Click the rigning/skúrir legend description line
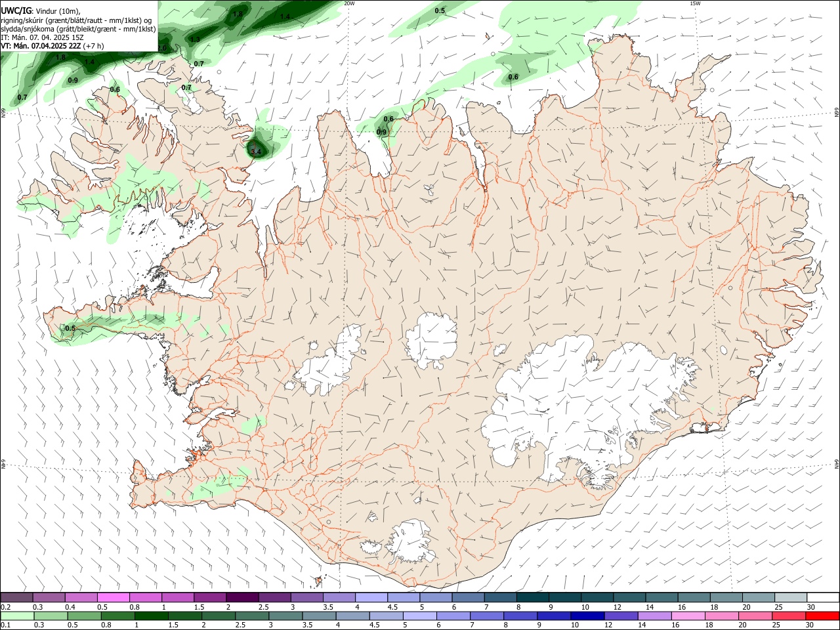840x630 pixels. (x=75, y=20)
